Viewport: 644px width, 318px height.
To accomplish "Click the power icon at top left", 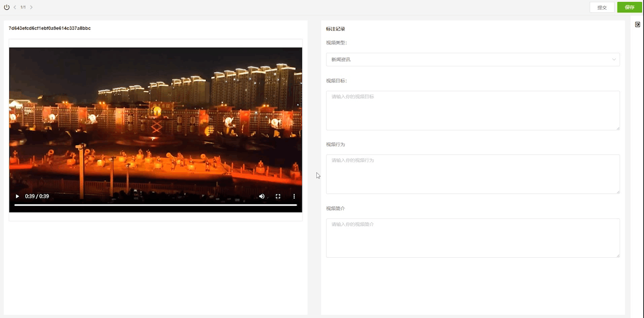I will pyautogui.click(x=7, y=7).
